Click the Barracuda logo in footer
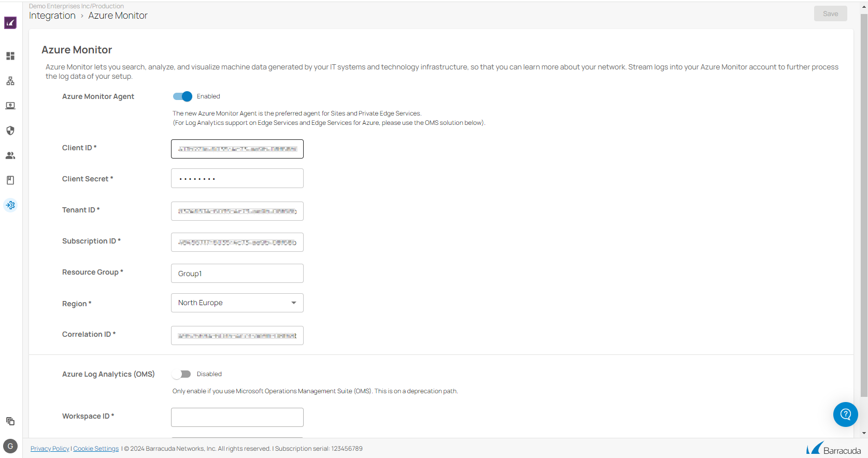868x458 pixels. click(x=833, y=449)
